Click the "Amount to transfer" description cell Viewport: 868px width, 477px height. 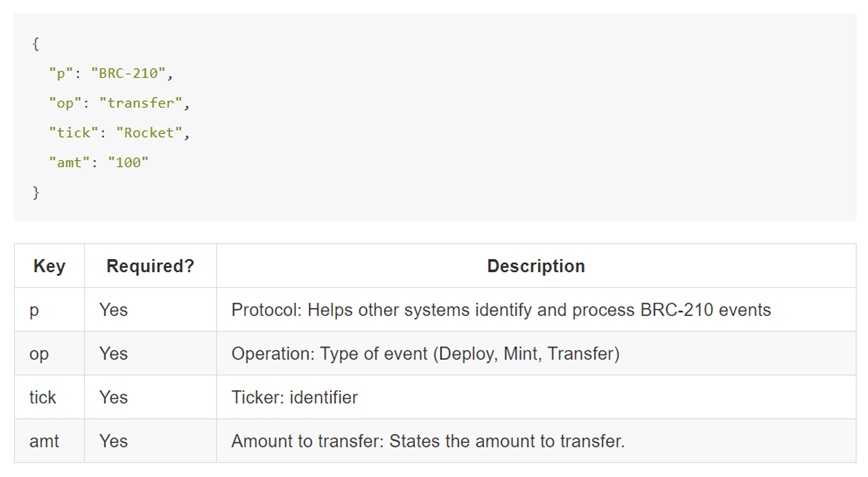click(428, 440)
